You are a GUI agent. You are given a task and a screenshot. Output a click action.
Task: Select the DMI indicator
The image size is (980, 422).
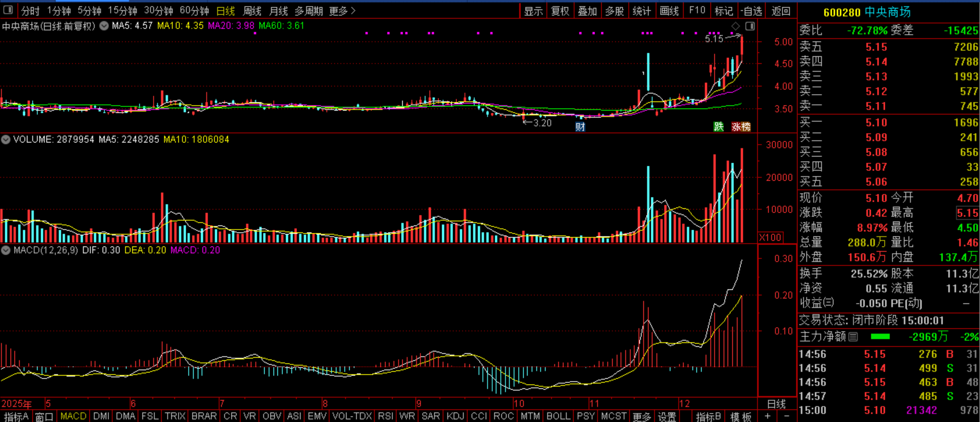click(x=101, y=416)
